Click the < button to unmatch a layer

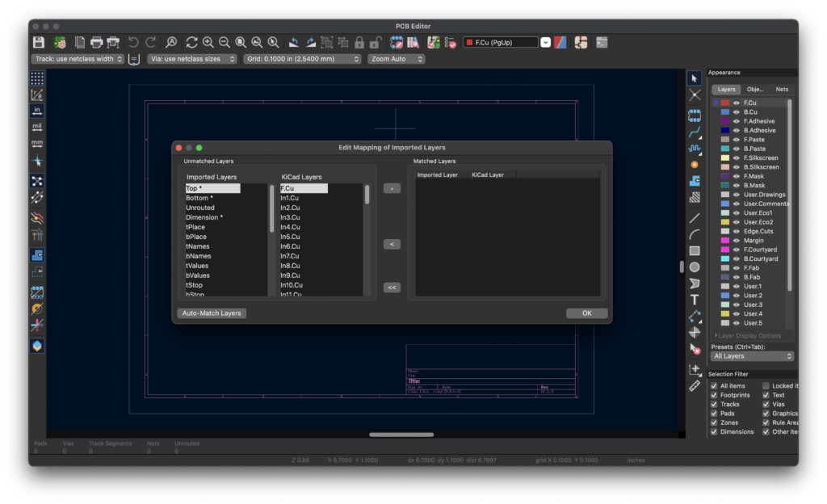pyautogui.click(x=392, y=244)
